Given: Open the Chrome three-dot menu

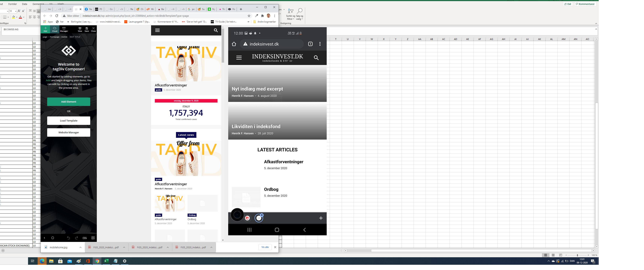Looking at the screenshot, I should [x=274, y=16].
